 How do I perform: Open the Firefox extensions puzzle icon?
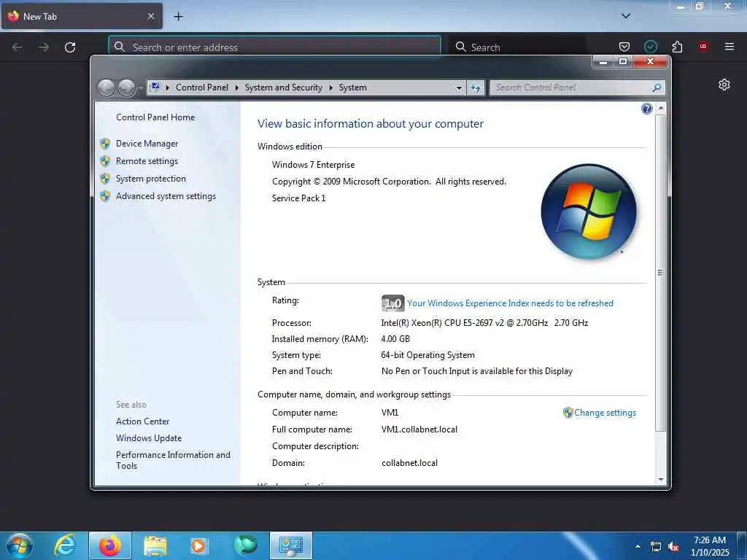pos(677,47)
